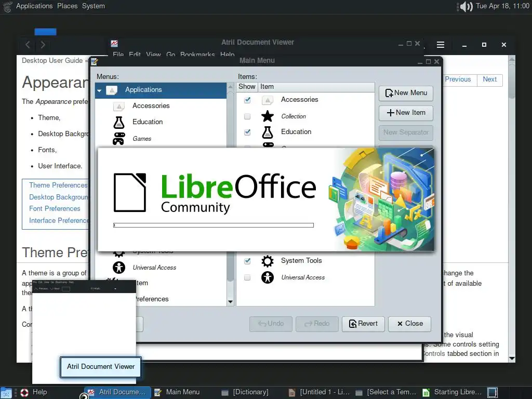This screenshot has height=399, width=532.
Task: Click the workspace switcher at taskbar end
Action: [493, 393]
